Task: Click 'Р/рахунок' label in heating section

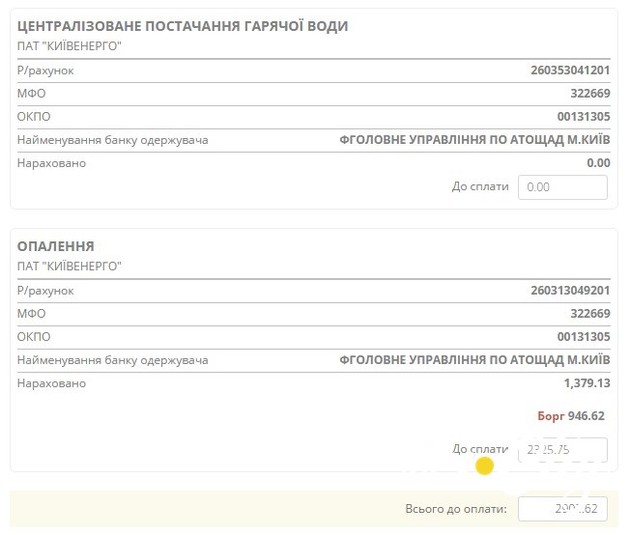Action: pyautogui.click(x=46, y=291)
